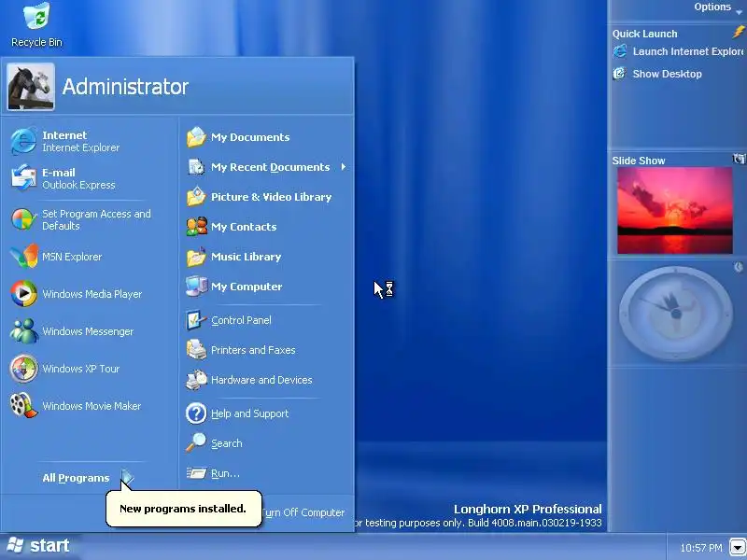Open the sidebar Options dropdown
This screenshot has width=747, height=560.
717,7
